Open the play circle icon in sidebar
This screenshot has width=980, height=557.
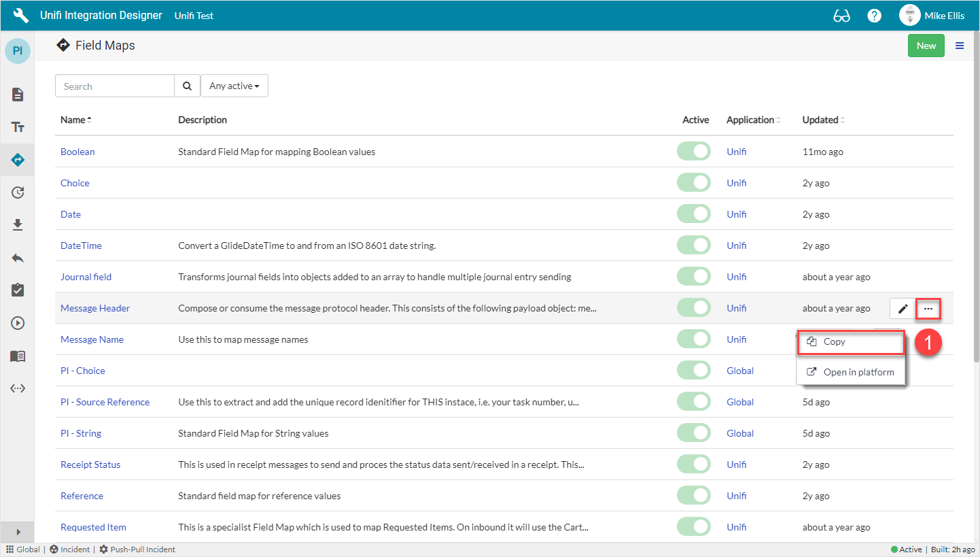pos(18,323)
